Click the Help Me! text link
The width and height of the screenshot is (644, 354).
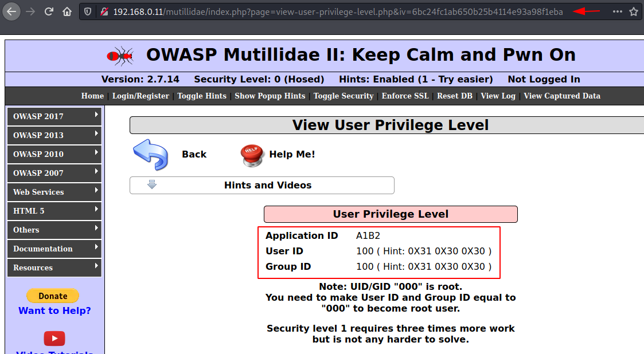pos(292,154)
